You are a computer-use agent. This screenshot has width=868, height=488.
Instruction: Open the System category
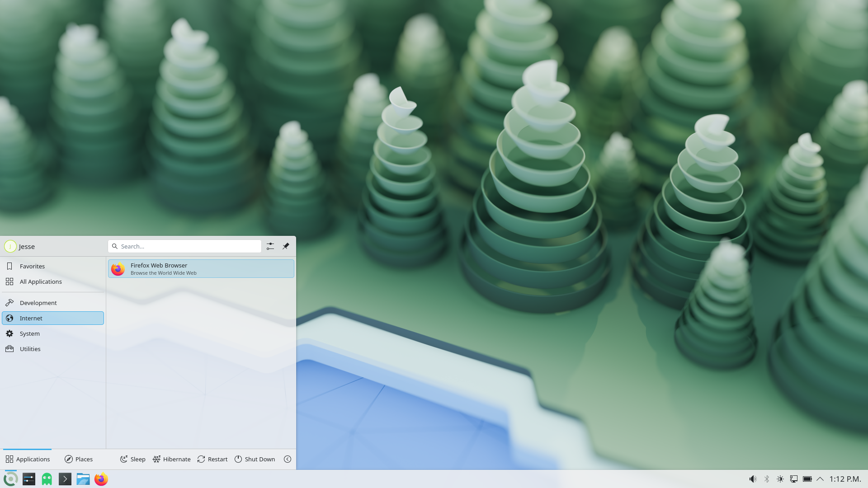[53, 333]
